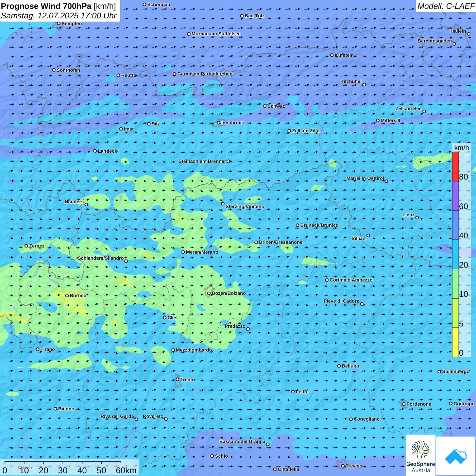Click the Lienz city marker
Screen dimensions: 476x476
coord(417,218)
